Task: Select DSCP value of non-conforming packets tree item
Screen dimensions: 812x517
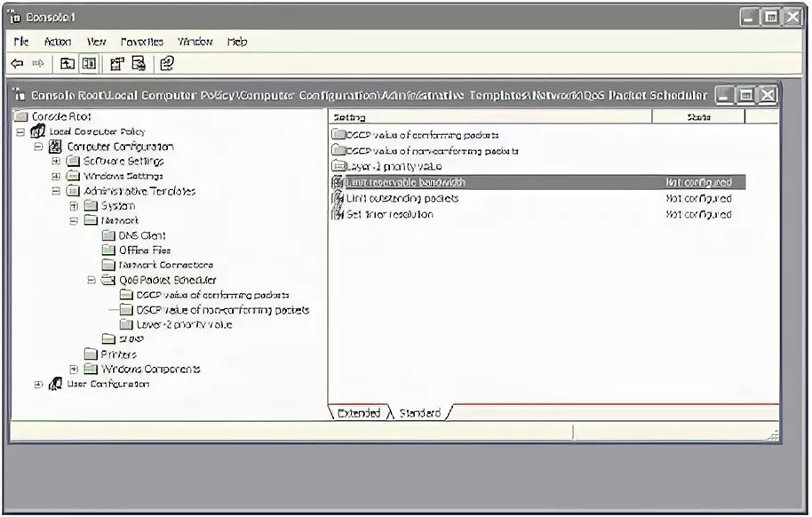Action: coord(223,310)
